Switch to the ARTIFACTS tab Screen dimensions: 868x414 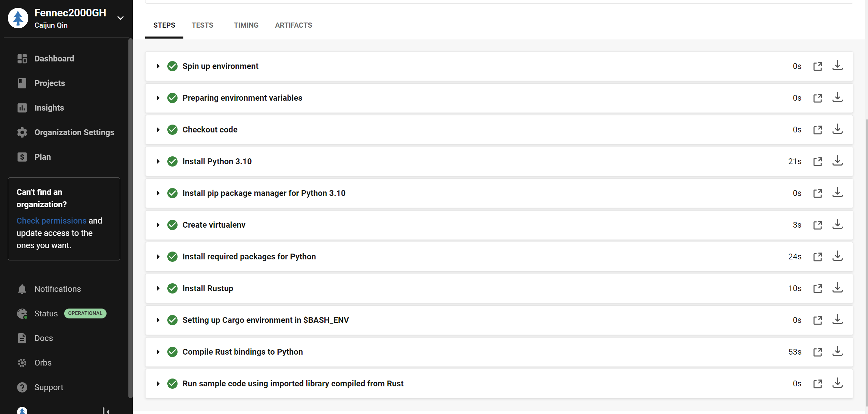[x=293, y=25]
